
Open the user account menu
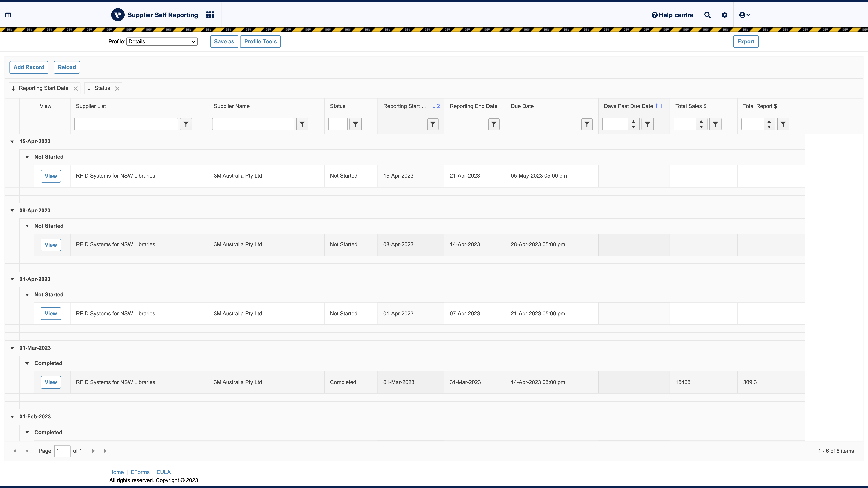click(745, 15)
